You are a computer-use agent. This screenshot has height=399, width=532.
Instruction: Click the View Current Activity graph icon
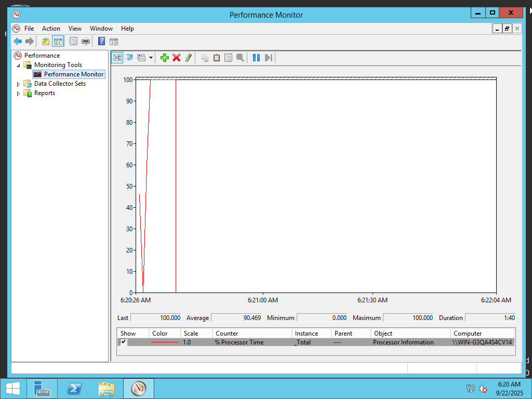click(x=117, y=58)
